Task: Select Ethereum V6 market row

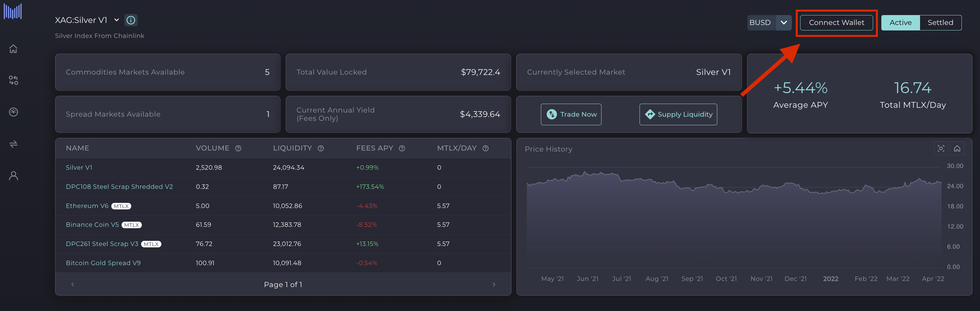Action: pyautogui.click(x=87, y=206)
